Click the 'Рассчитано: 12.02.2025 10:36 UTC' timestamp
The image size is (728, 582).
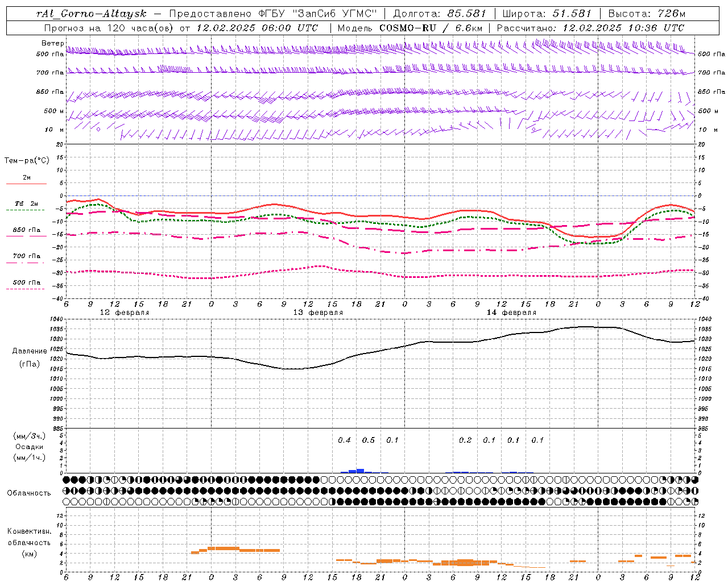(x=590, y=27)
